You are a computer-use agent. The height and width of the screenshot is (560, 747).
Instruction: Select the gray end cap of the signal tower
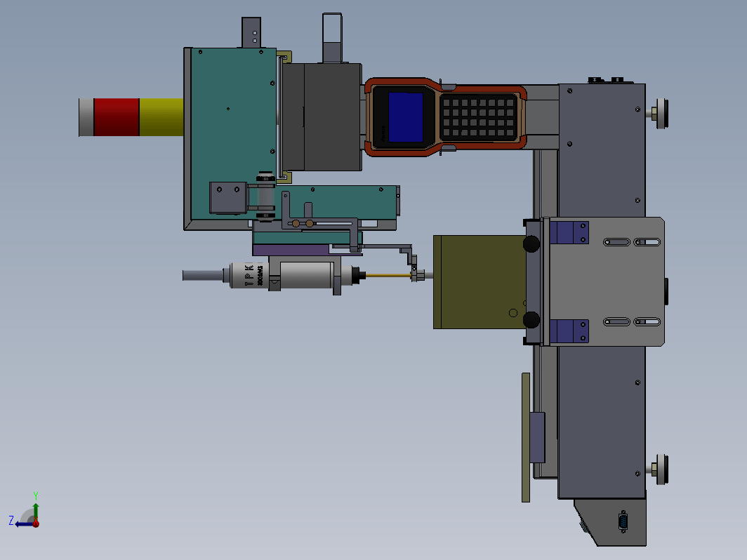click(86, 117)
